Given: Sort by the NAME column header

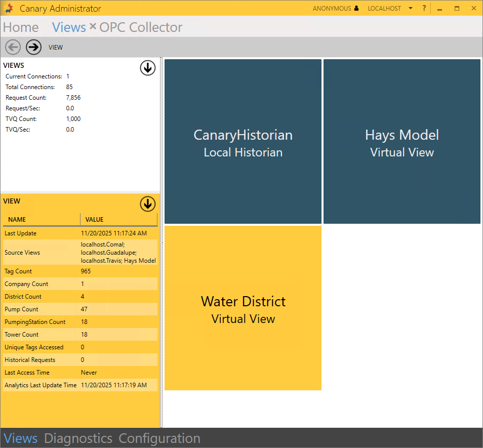Looking at the screenshot, I should click(41, 220).
